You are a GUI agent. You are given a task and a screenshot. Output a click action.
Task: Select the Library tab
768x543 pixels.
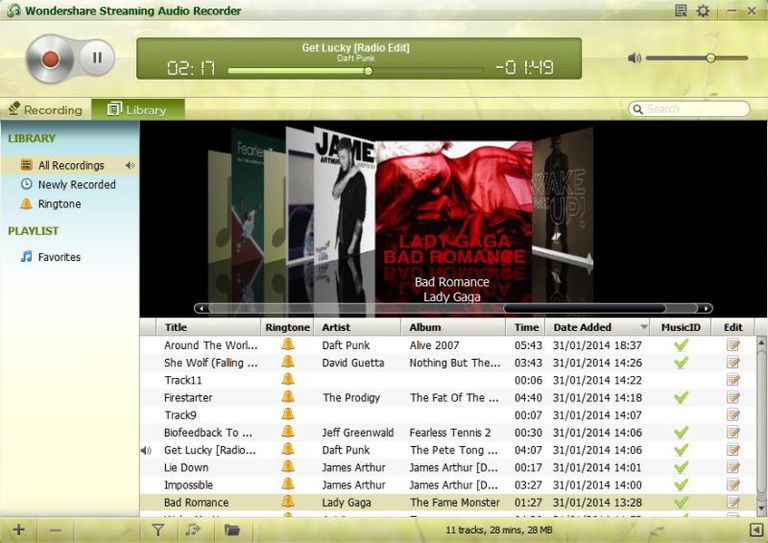tap(138, 109)
